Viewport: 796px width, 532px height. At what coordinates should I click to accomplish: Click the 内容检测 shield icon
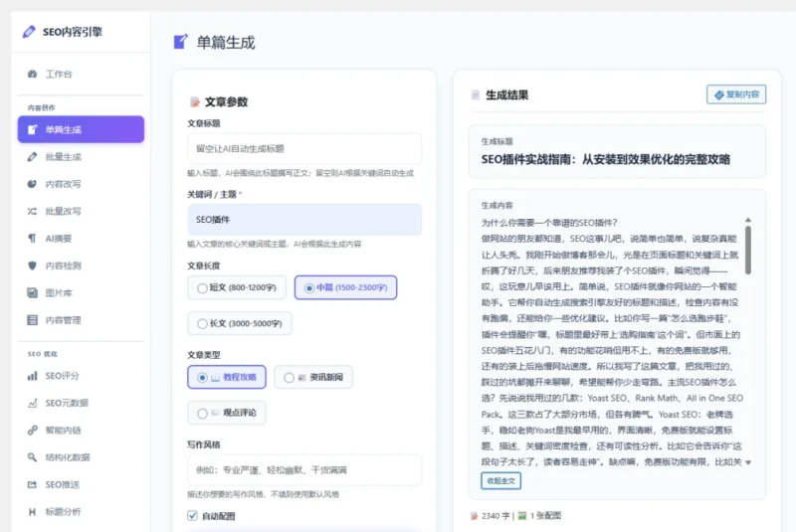click(32, 266)
